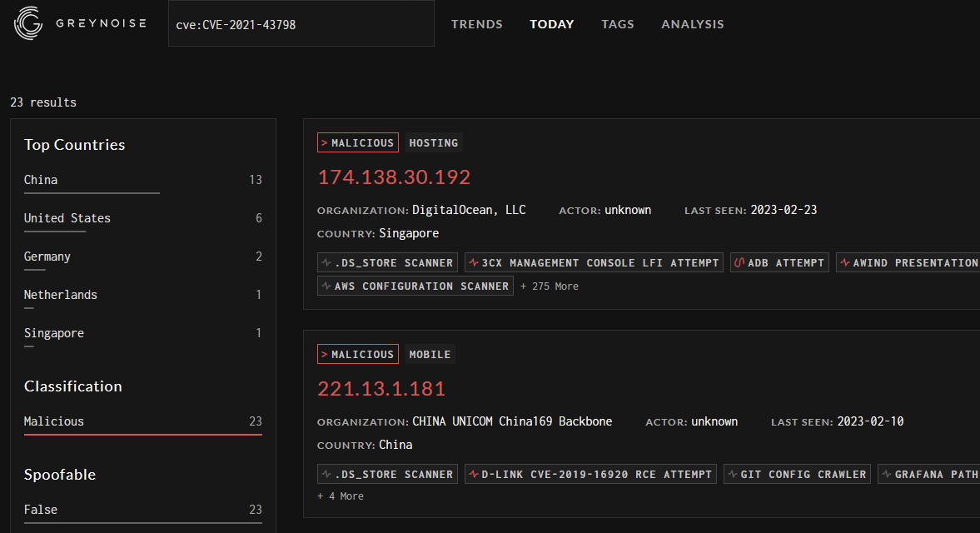The height and width of the screenshot is (533, 980).
Task: Expand the '+ 4 More' tags list
Action: (x=341, y=496)
